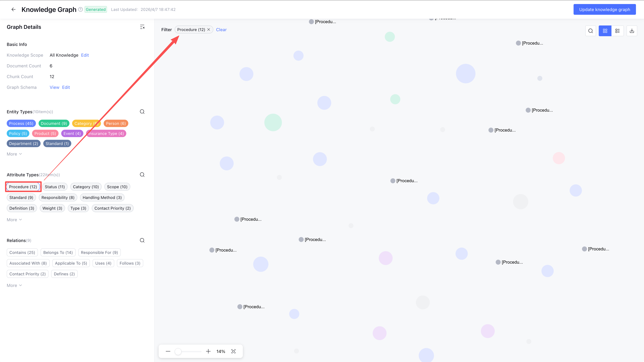Open graph canvas search icon
644x362 pixels.
[591, 31]
